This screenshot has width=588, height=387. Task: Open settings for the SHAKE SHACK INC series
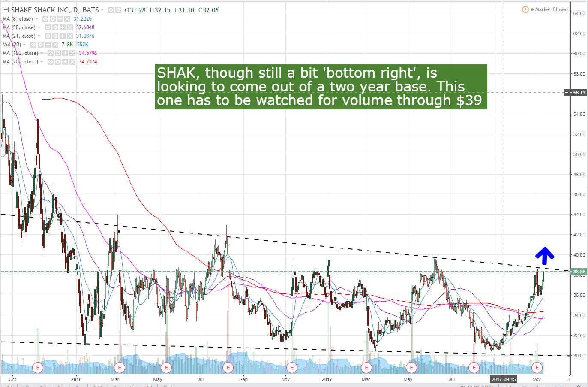[117, 10]
